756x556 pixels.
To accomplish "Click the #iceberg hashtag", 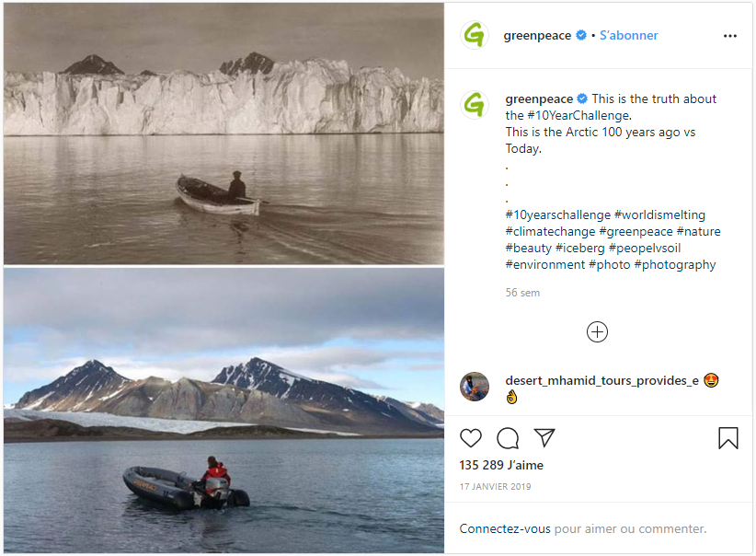I will point(579,248).
